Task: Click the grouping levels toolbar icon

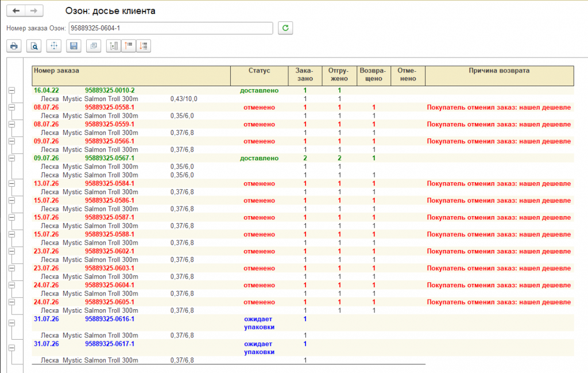Action: [114, 46]
